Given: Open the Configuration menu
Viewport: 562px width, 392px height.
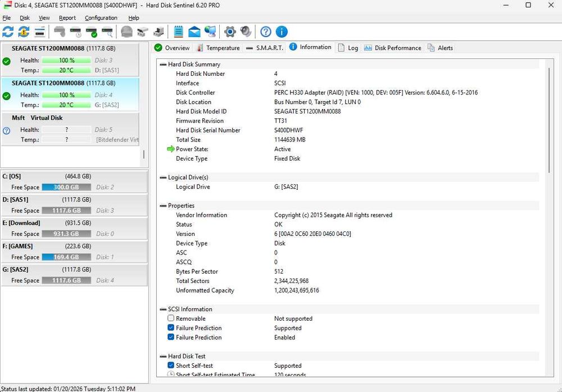Looking at the screenshot, I should [x=101, y=18].
